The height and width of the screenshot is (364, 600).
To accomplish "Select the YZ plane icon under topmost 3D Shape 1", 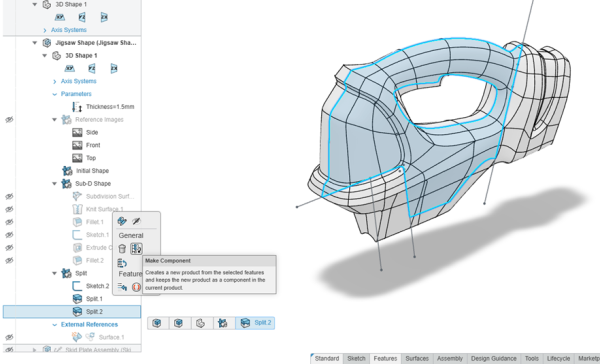I will coord(82,17).
